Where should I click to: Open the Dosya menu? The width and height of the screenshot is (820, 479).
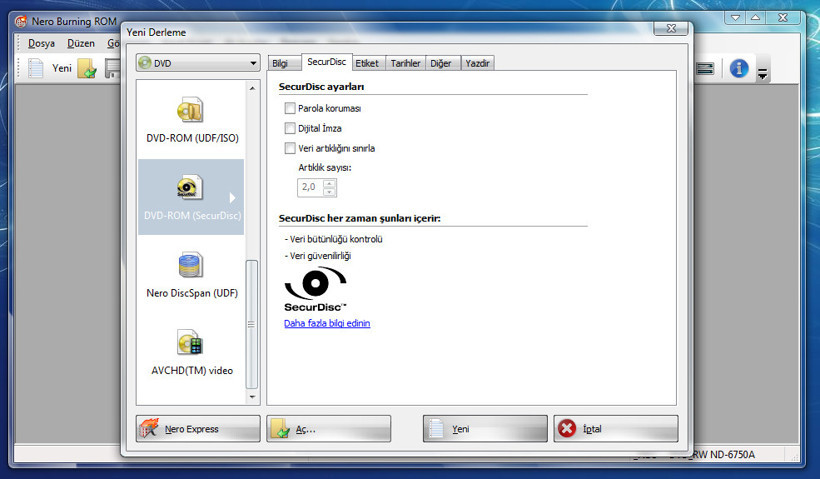[x=41, y=43]
